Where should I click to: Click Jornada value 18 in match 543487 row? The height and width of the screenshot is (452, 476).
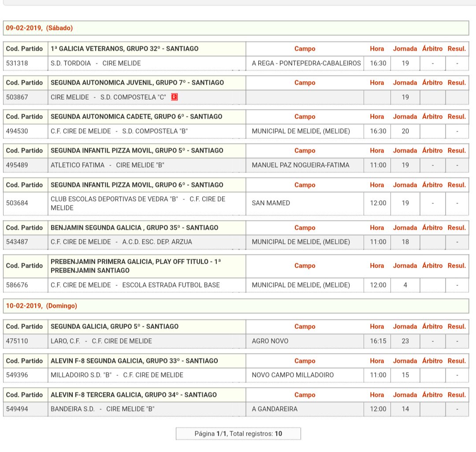pyautogui.click(x=405, y=242)
